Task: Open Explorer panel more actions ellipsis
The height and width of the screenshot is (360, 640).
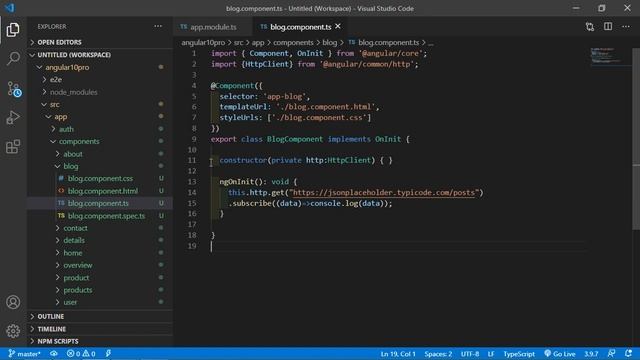Action: 158,27
